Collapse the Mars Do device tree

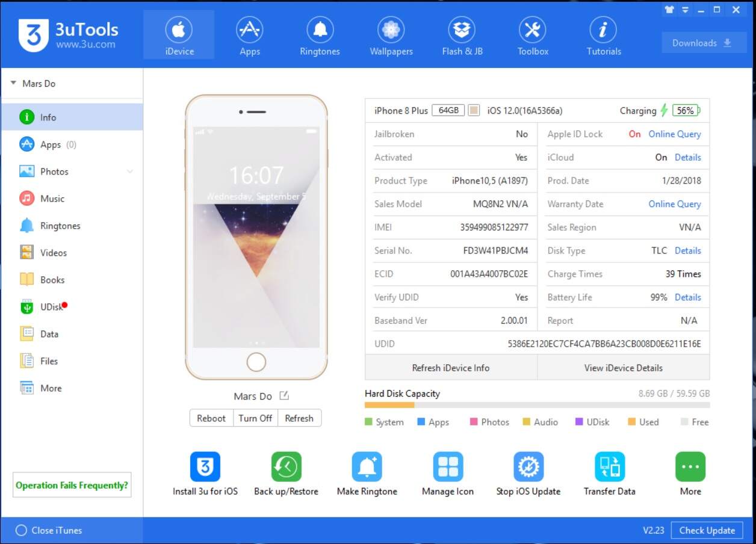point(13,83)
